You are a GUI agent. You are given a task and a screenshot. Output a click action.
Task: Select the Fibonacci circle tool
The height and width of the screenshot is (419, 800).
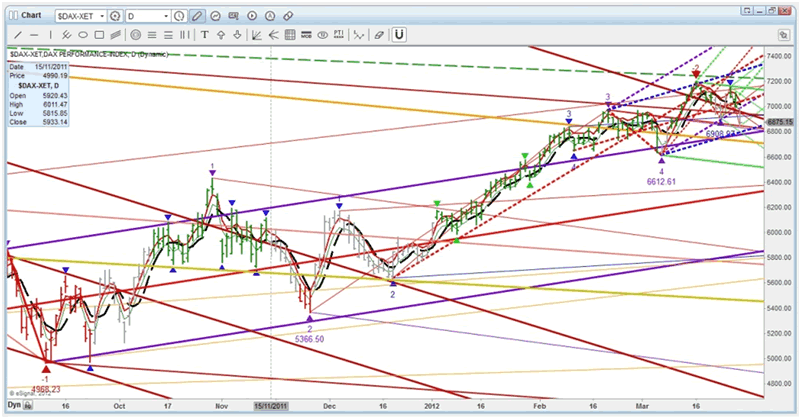(135, 35)
